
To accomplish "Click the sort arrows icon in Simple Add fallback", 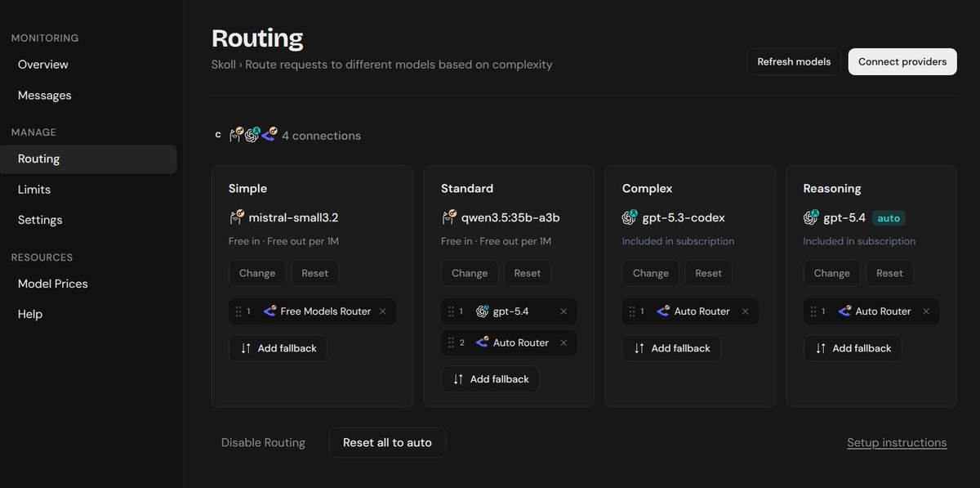I will [246, 348].
